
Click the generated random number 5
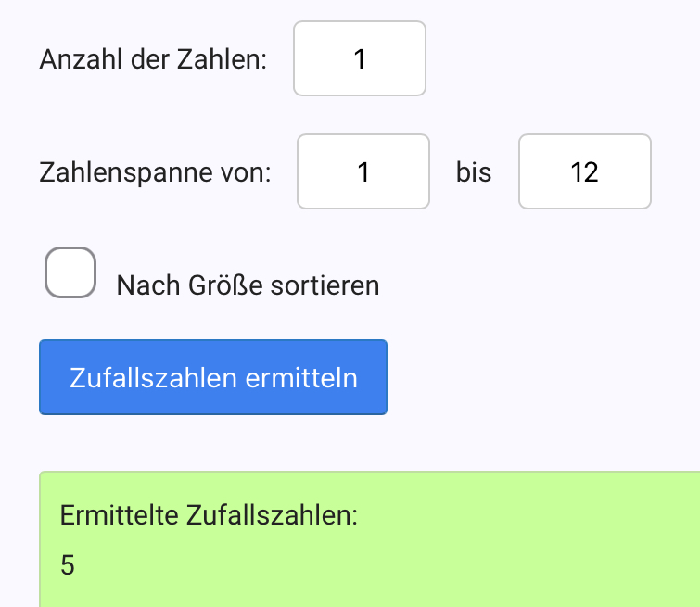(x=67, y=565)
